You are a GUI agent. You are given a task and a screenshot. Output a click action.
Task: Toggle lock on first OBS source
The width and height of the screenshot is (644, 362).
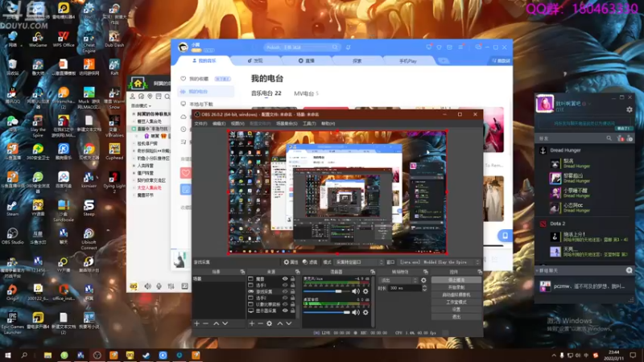click(x=292, y=278)
